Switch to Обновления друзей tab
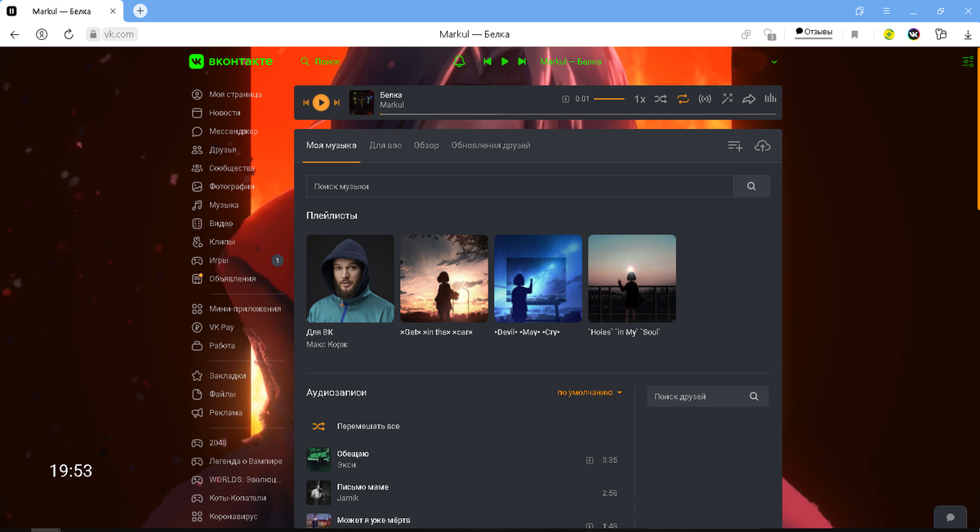Viewport: 980px width, 532px height. coord(491,145)
